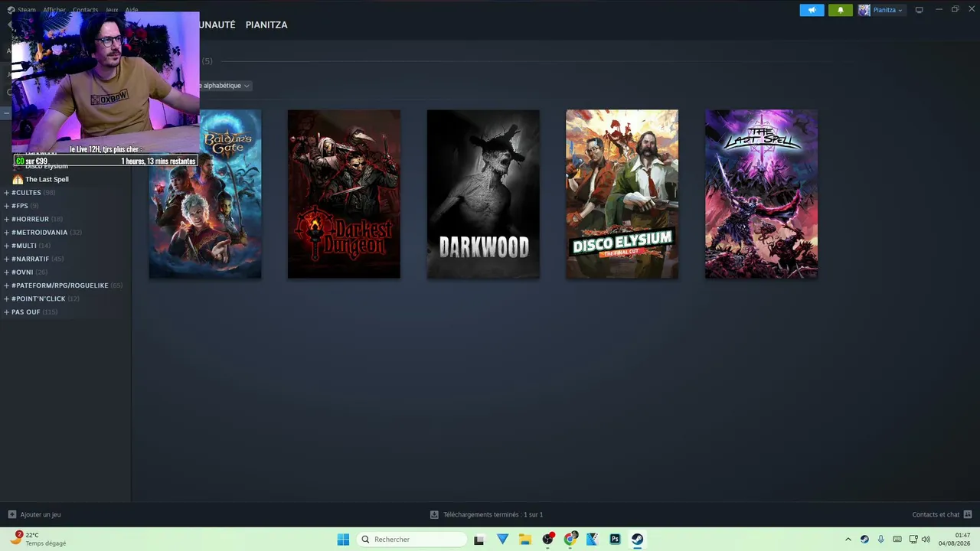The width and height of the screenshot is (980, 551).
Task: Expand the #METROIDVANIA collection
Action: coord(6,233)
